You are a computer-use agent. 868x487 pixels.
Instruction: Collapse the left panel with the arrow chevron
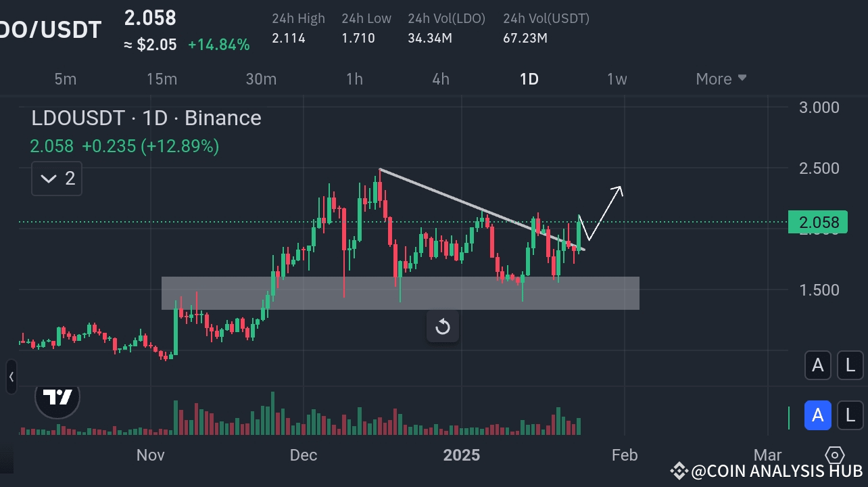(x=10, y=377)
